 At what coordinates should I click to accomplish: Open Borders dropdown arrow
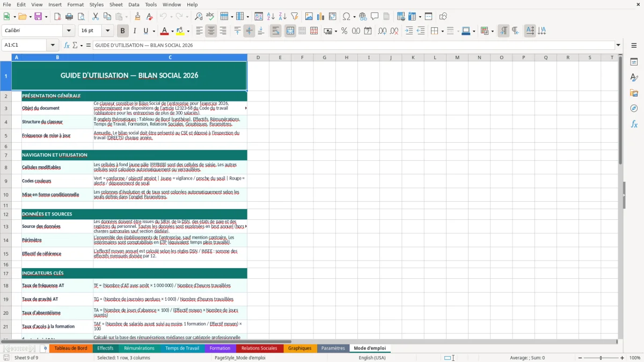point(442,31)
